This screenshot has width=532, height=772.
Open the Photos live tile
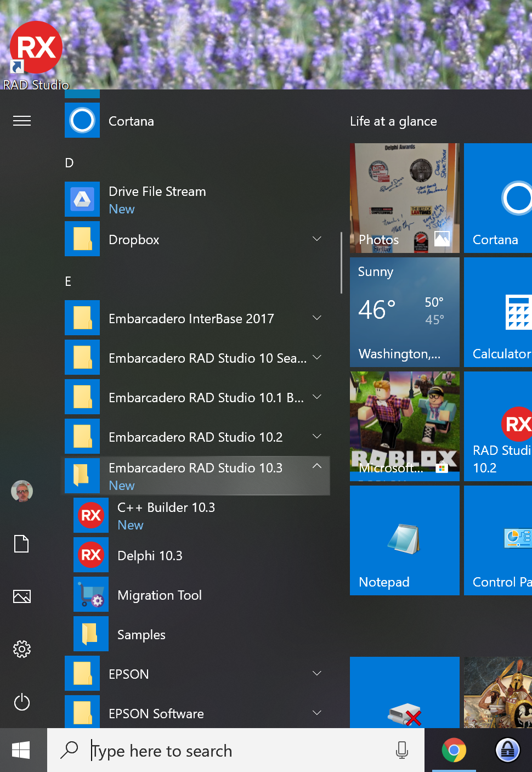pos(405,198)
